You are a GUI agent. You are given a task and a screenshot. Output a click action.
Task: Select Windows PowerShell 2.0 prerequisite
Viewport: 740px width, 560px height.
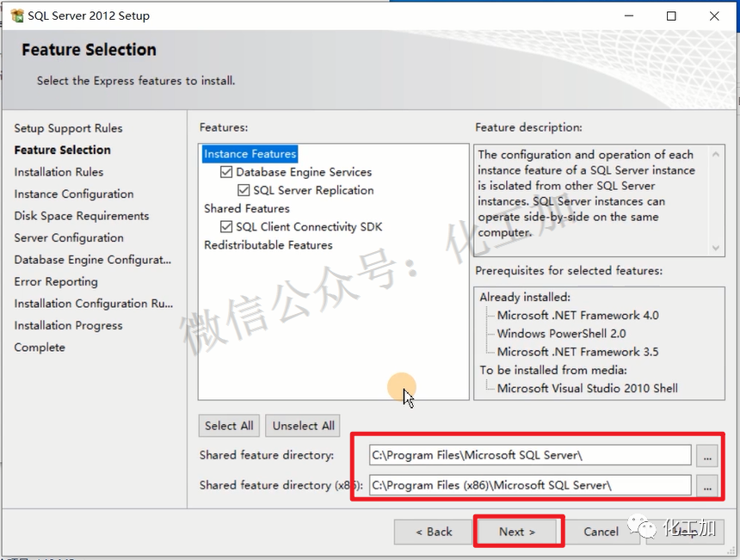pos(562,334)
